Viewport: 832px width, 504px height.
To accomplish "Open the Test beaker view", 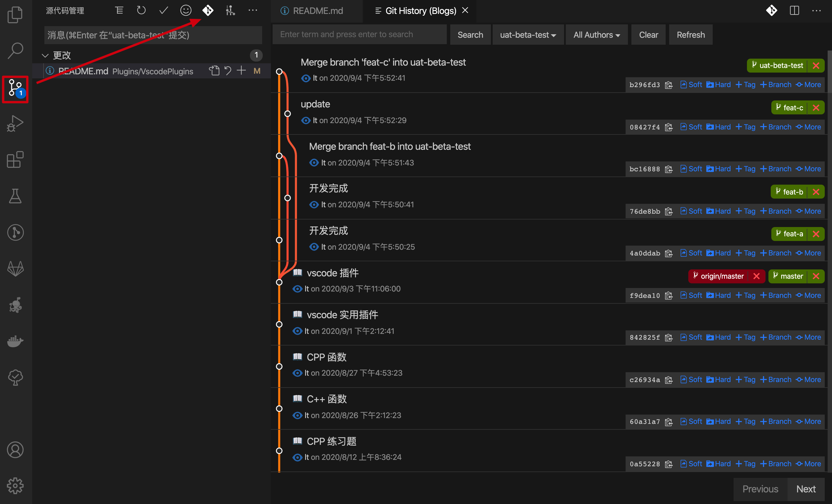I will [15, 196].
